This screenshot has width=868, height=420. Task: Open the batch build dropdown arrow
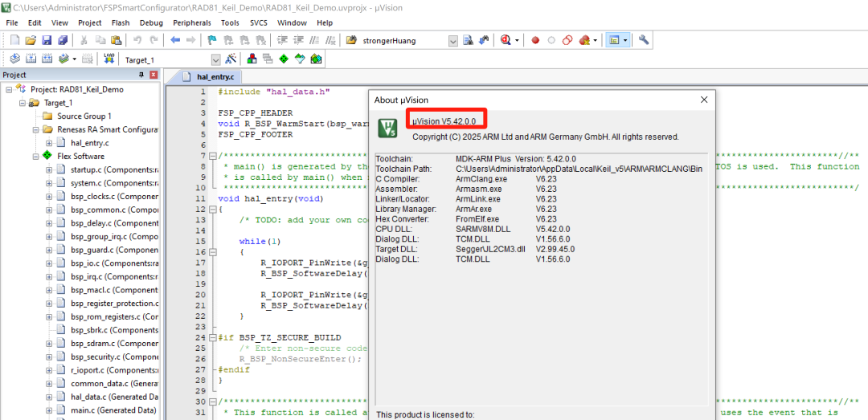click(x=74, y=59)
